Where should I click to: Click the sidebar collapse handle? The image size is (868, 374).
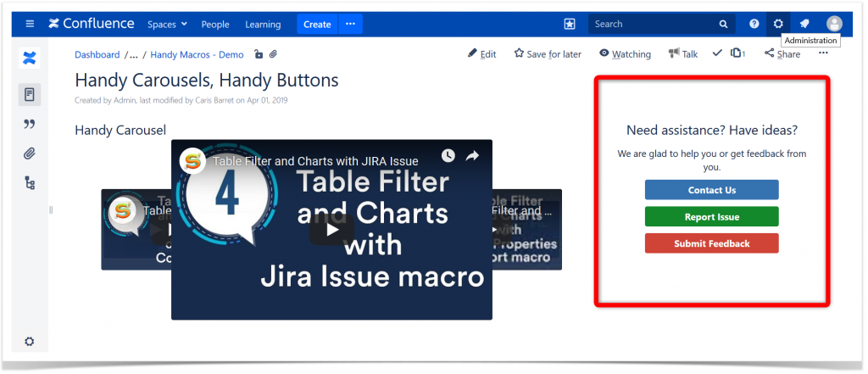pyautogui.click(x=51, y=209)
